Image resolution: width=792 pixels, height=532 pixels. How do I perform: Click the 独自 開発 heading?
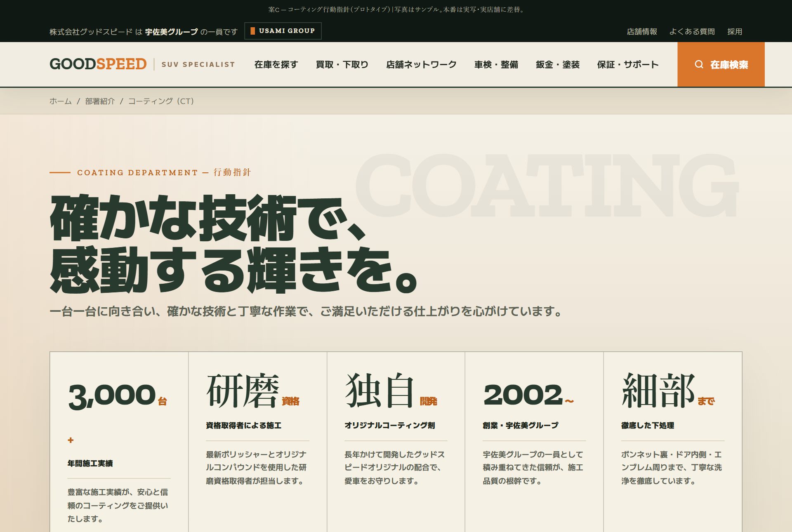pyautogui.click(x=391, y=391)
